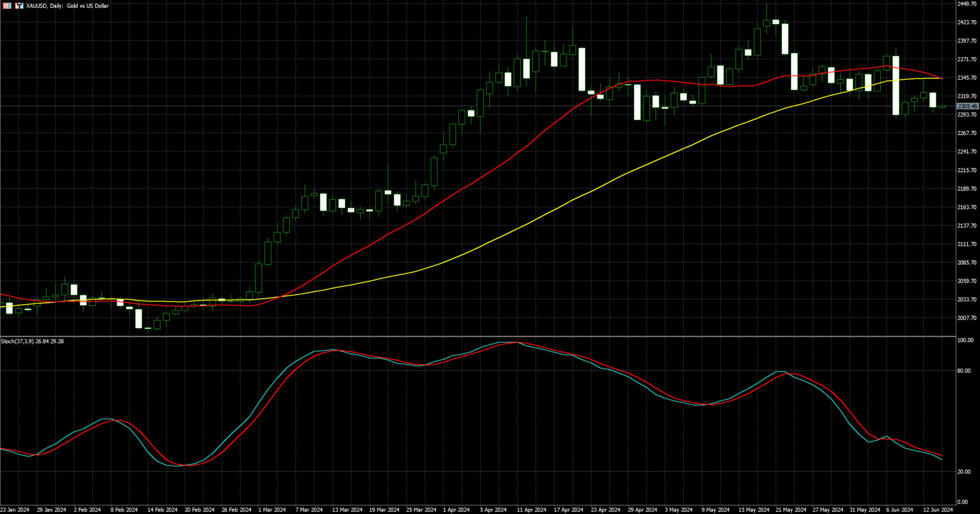Image resolution: width=980 pixels, height=514 pixels.
Task: Click the XAUUSD Daily chart title text
Action: [67, 6]
